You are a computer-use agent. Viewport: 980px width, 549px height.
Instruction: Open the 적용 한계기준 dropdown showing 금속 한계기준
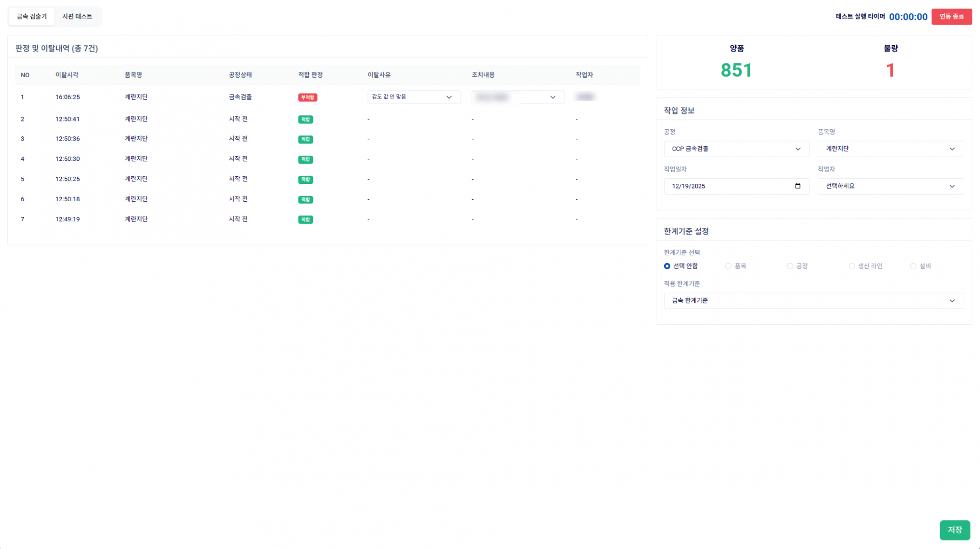813,301
